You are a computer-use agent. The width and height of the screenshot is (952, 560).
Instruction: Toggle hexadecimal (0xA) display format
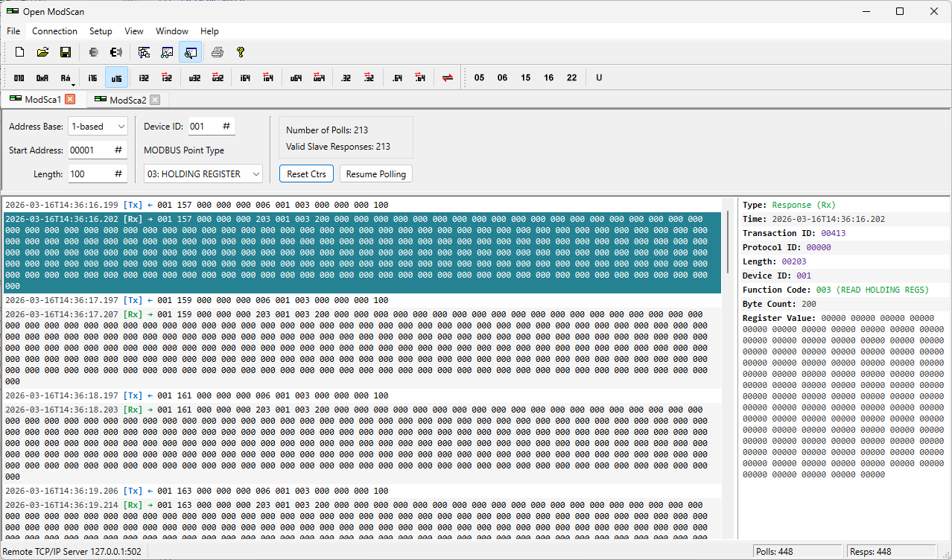(42, 77)
